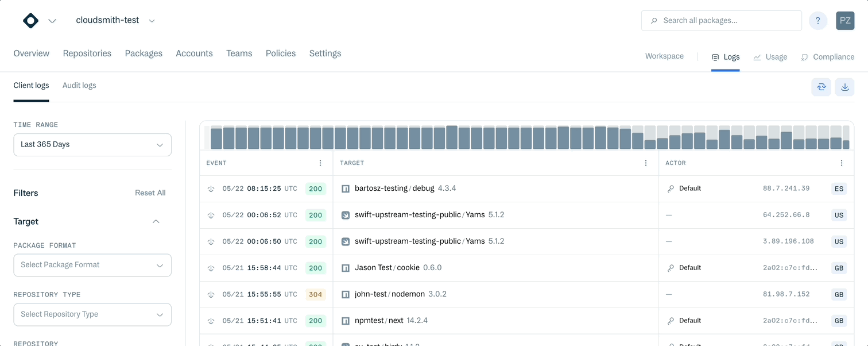
Task: Click the npm format icon next to bartosz-testing/debug
Action: pyautogui.click(x=345, y=188)
